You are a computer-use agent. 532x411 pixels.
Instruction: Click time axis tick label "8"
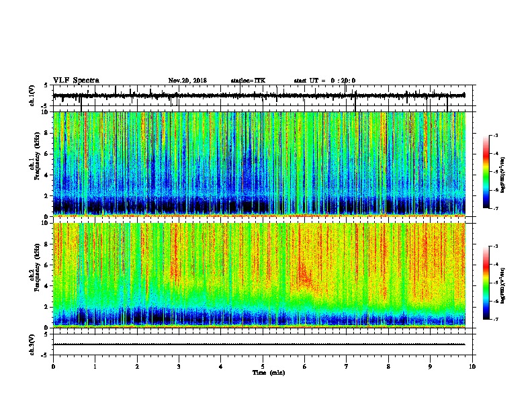(x=388, y=367)
